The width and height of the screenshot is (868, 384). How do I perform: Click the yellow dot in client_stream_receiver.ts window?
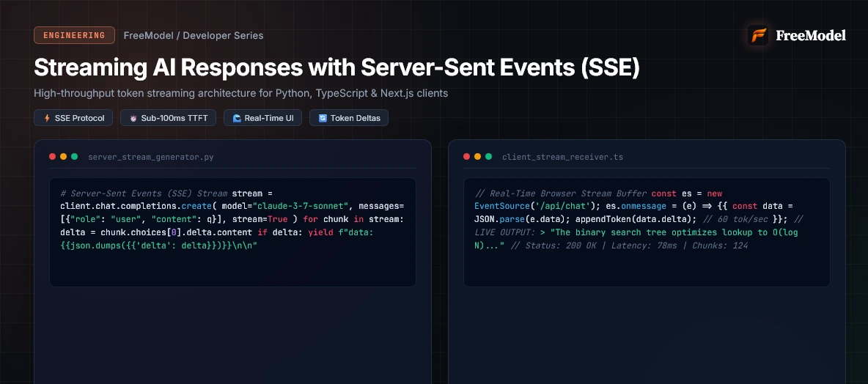[477, 157]
